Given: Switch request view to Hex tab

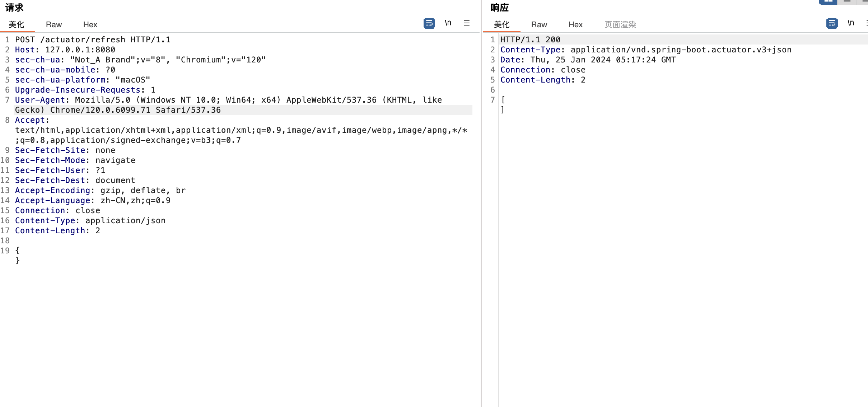Looking at the screenshot, I should [90, 24].
